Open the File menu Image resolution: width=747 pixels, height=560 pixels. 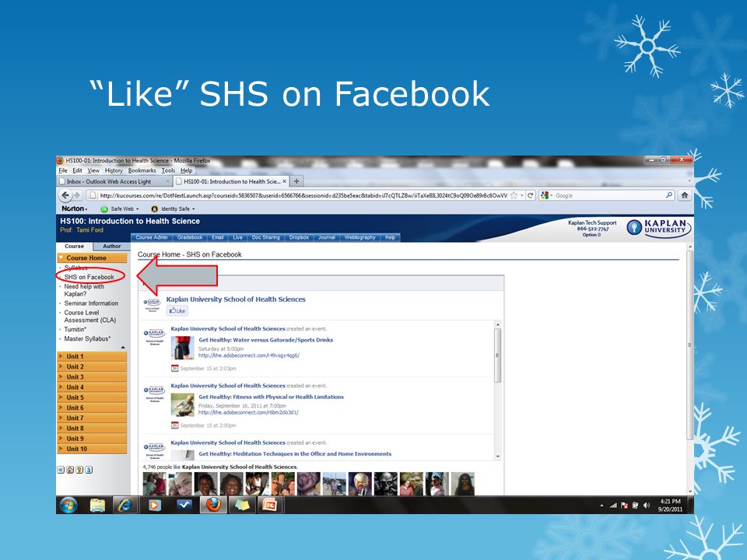[63, 170]
